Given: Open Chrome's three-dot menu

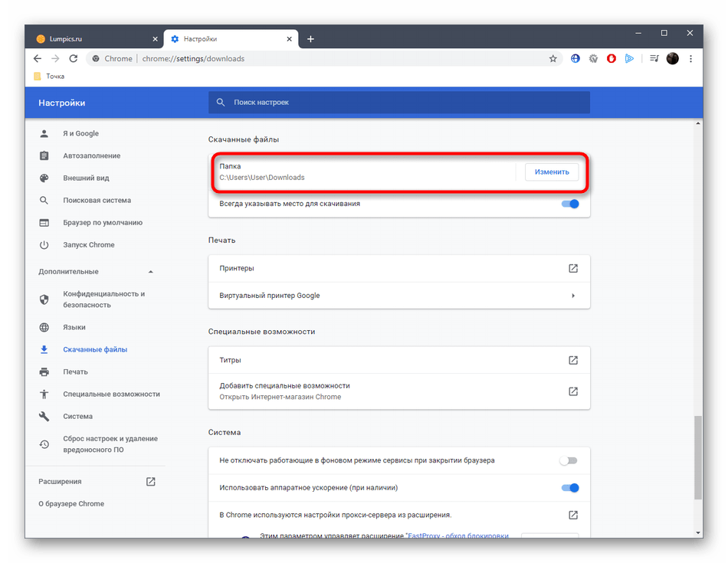Looking at the screenshot, I should tap(690, 59).
